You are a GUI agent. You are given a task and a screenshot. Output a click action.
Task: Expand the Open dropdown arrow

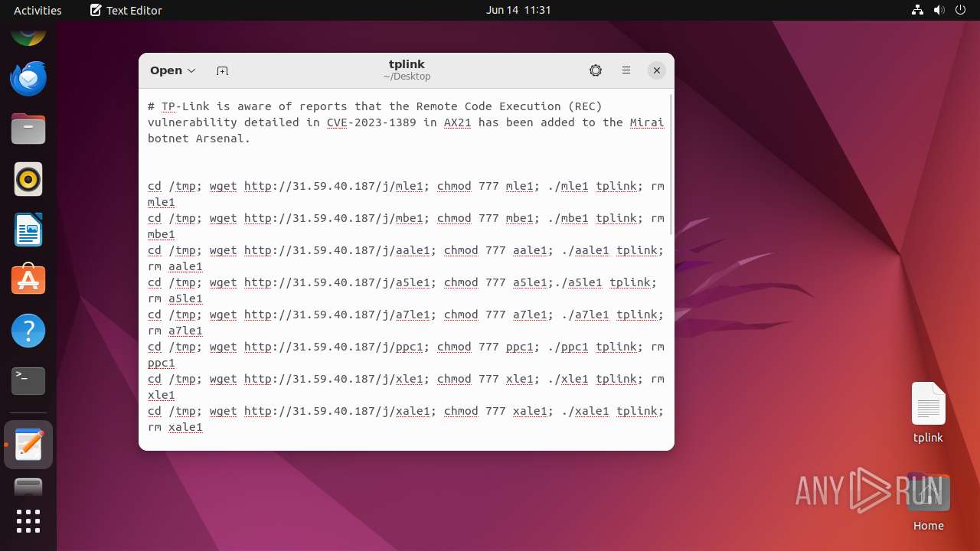coord(191,70)
